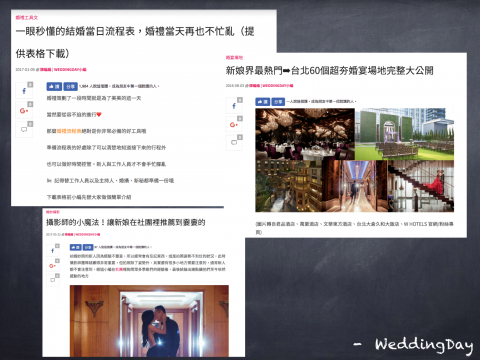Click Facebook share icon in wedding-day schedule article
480x360 pixels.
[24, 91]
